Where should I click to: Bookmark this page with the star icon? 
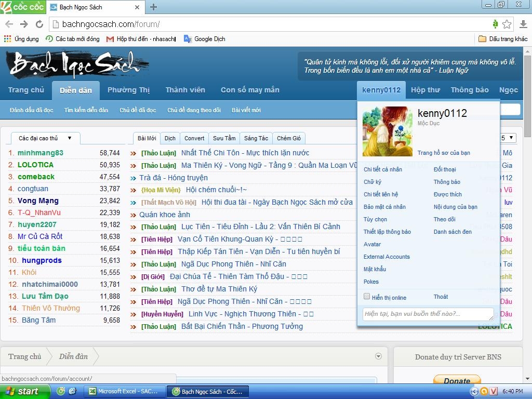coord(507,24)
